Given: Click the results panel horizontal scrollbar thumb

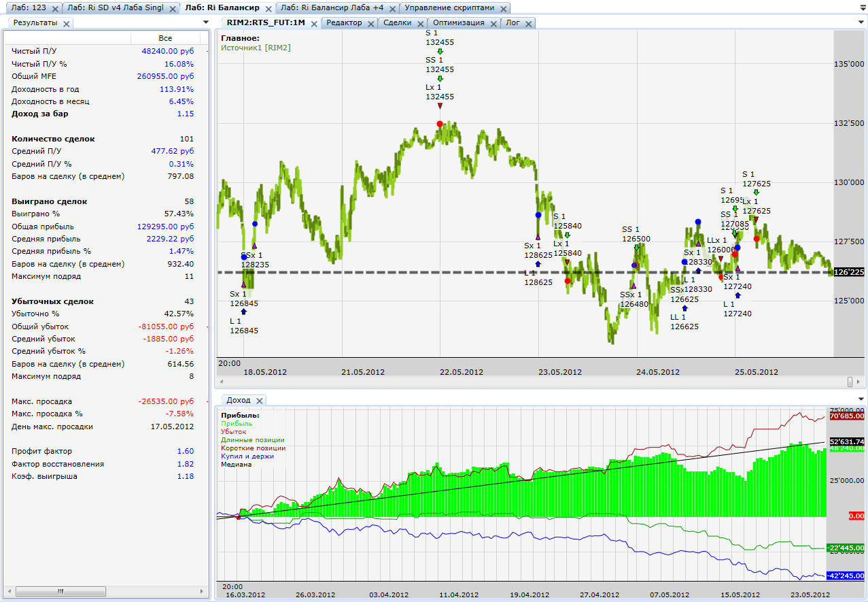Looking at the screenshot, I should (x=60, y=591).
